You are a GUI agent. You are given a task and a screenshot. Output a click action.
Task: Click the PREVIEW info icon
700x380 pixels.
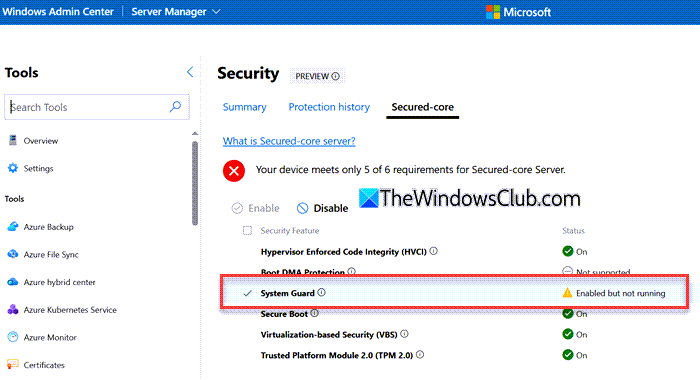335,76
